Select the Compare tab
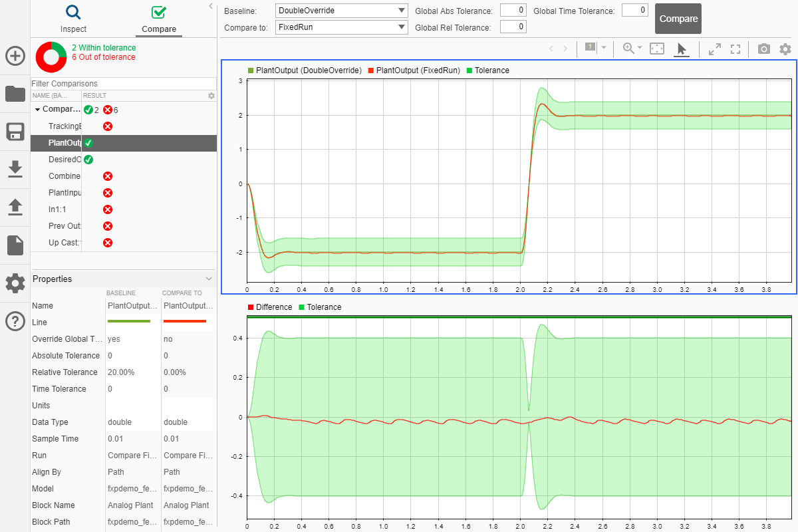 coord(159,19)
